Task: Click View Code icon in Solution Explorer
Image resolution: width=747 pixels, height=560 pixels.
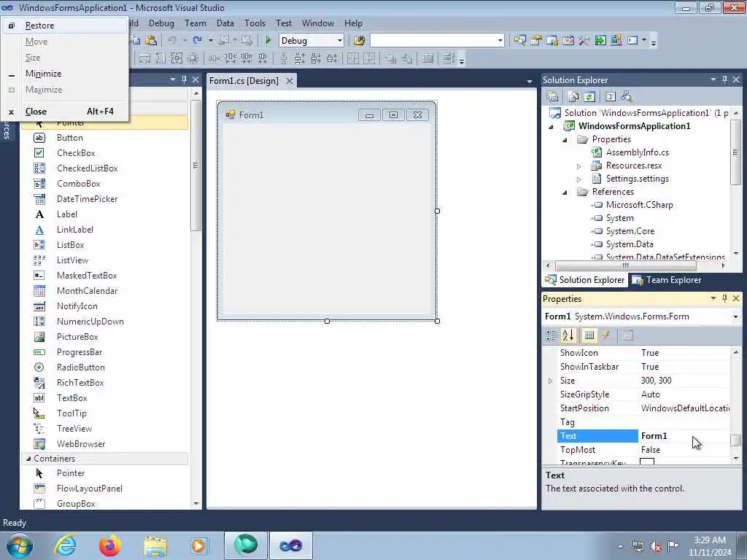Action: (x=611, y=97)
